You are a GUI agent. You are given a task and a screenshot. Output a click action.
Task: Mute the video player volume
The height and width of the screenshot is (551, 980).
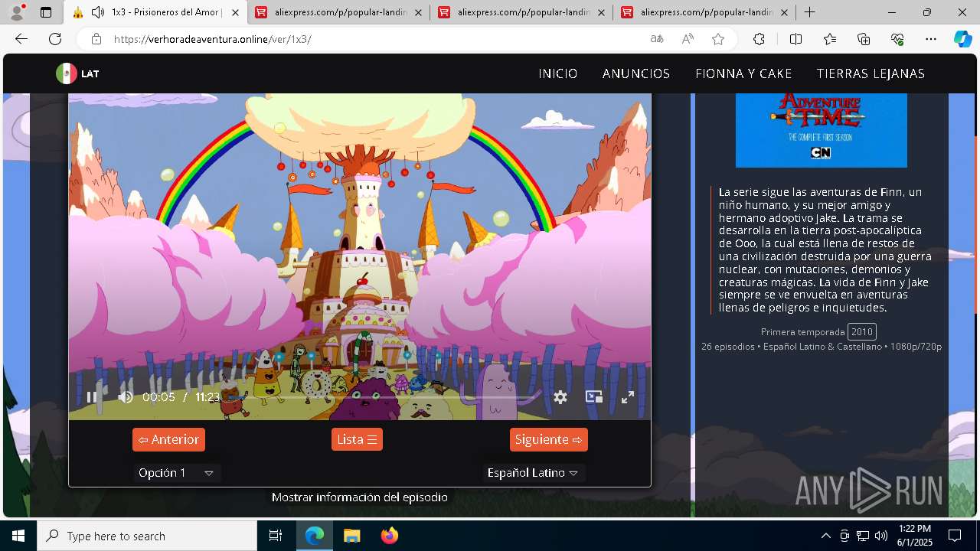click(x=126, y=397)
